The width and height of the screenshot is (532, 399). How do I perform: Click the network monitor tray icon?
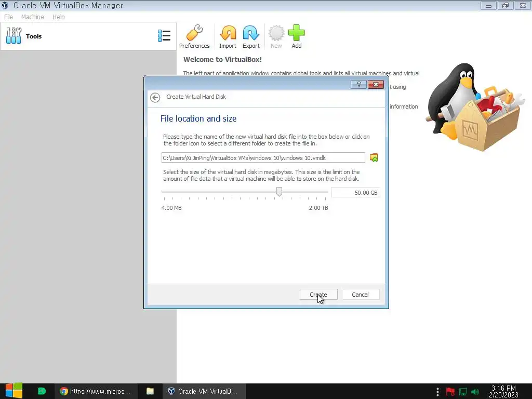(463, 392)
